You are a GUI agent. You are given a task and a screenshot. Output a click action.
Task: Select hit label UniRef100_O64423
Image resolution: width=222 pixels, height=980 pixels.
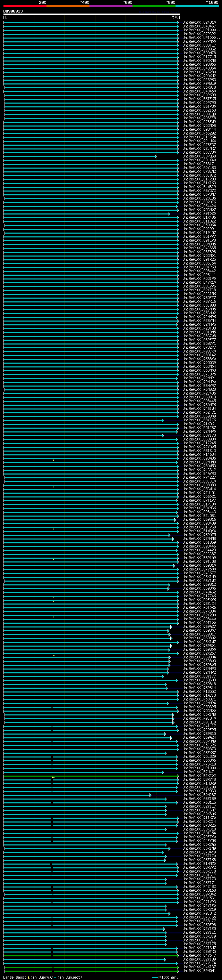click(199, 550)
